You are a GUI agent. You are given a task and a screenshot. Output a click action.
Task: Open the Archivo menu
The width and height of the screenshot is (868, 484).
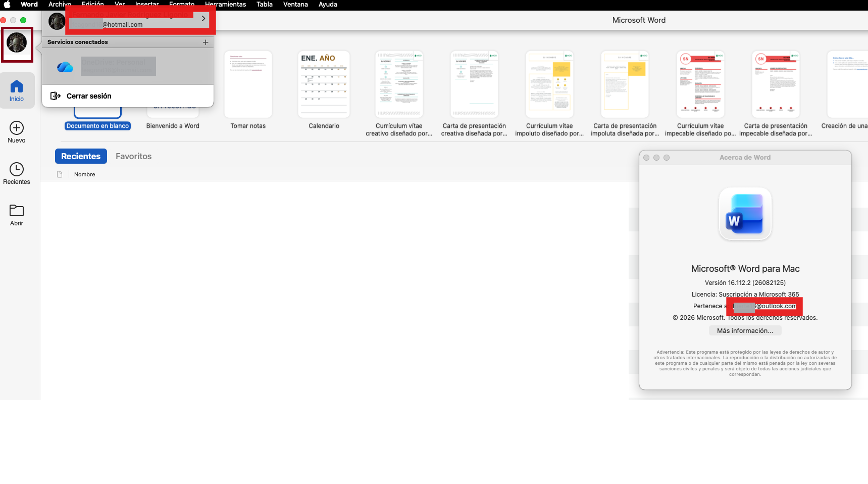point(60,5)
